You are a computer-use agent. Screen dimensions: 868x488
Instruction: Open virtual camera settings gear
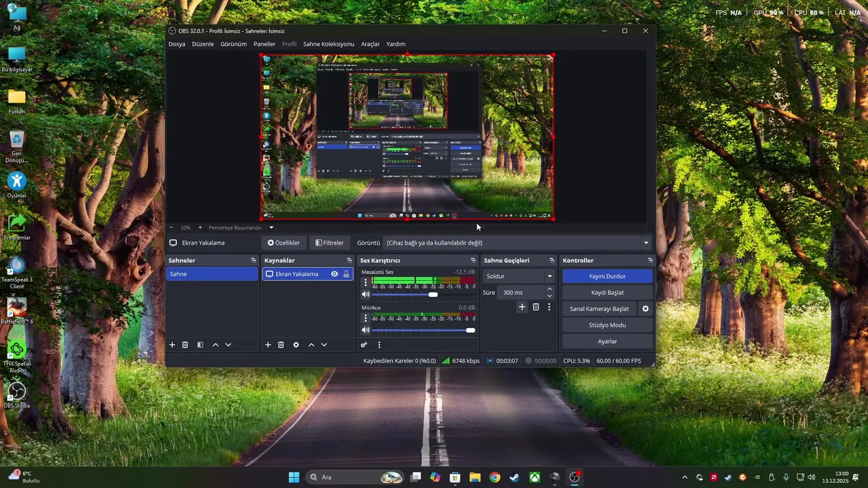pos(646,309)
